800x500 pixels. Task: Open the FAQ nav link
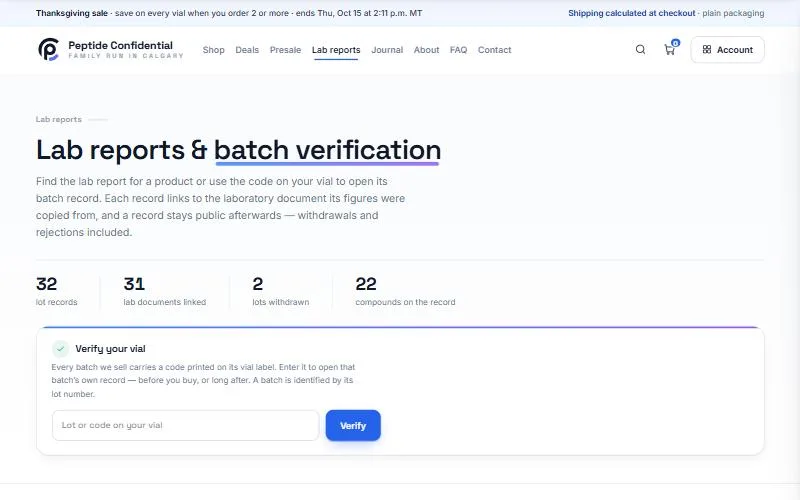(458, 50)
